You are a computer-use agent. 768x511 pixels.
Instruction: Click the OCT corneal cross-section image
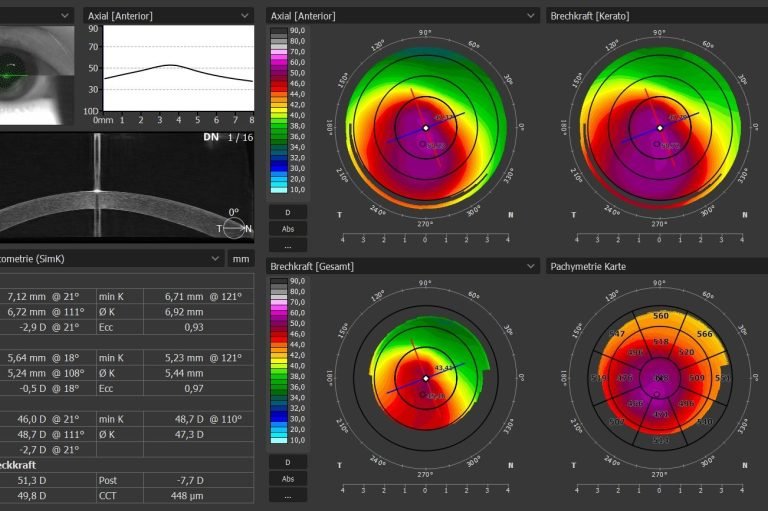click(127, 187)
